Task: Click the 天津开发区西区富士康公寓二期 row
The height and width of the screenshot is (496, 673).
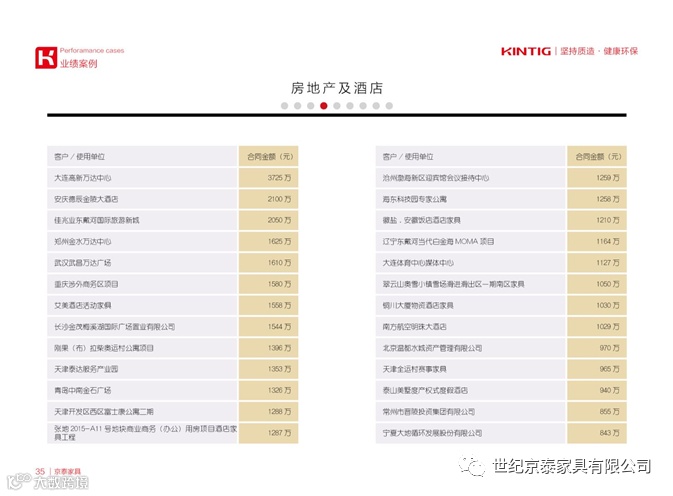Action: click(x=142, y=411)
